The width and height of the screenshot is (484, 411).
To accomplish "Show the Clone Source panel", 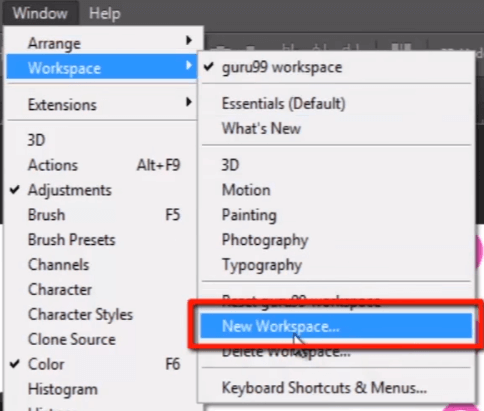I will click(102, 339).
